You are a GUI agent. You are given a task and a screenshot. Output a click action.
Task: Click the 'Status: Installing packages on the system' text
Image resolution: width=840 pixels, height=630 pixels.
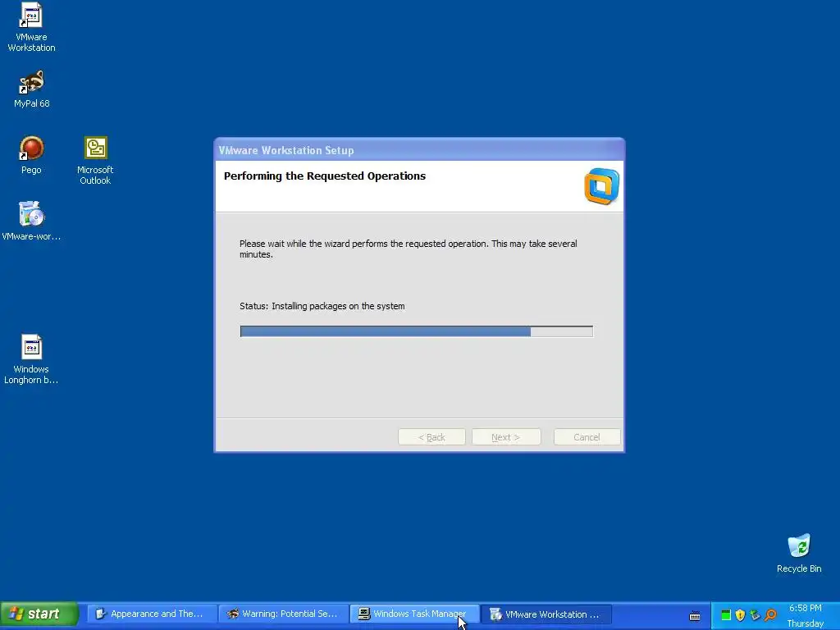[322, 307]
